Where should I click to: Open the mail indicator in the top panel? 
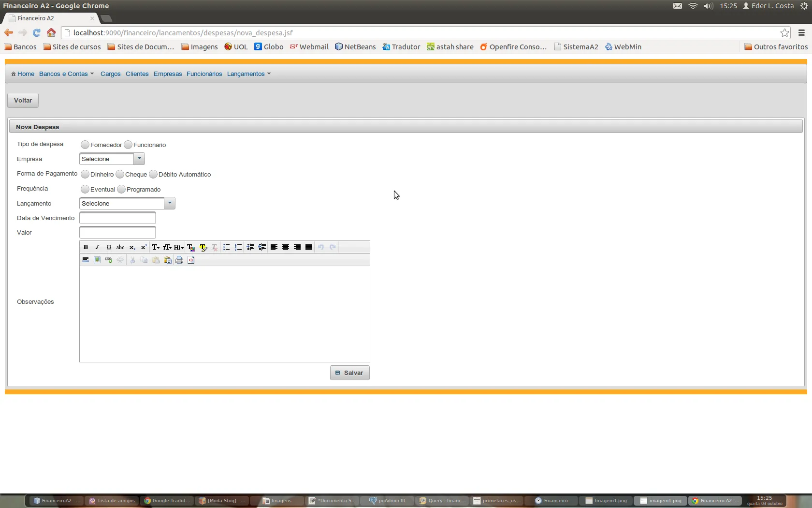click(678, 6)
